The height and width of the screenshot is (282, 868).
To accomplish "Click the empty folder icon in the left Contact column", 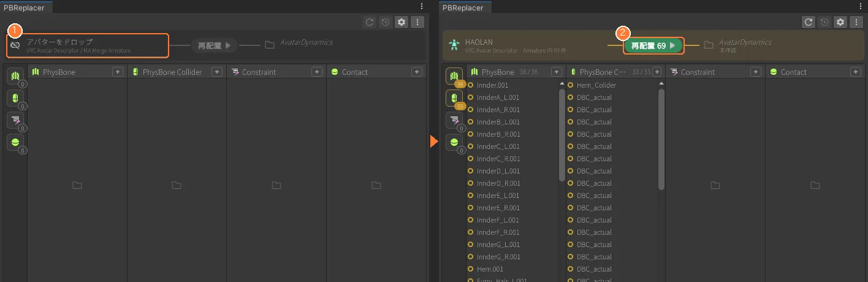I will (x=376, y=185).
